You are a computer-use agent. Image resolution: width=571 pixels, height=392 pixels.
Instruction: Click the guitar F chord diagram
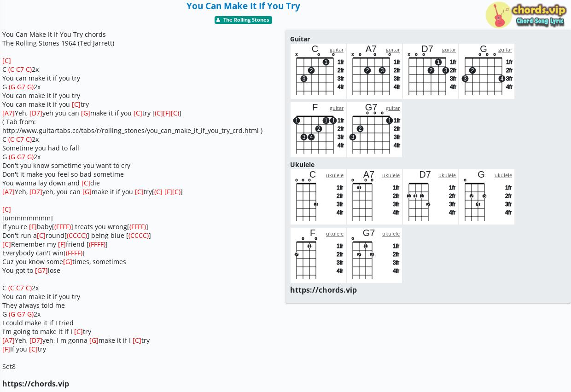318,130
